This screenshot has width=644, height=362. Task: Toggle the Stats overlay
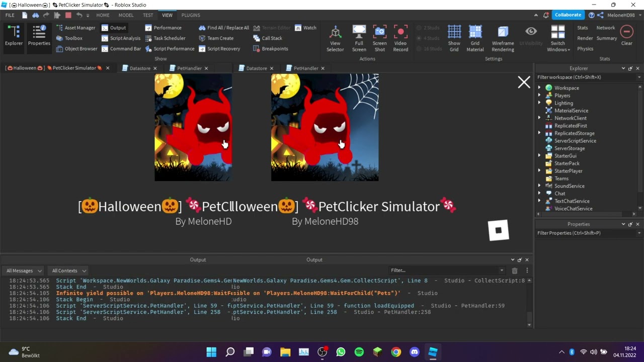pyautogui.click(x=583, y=28)
